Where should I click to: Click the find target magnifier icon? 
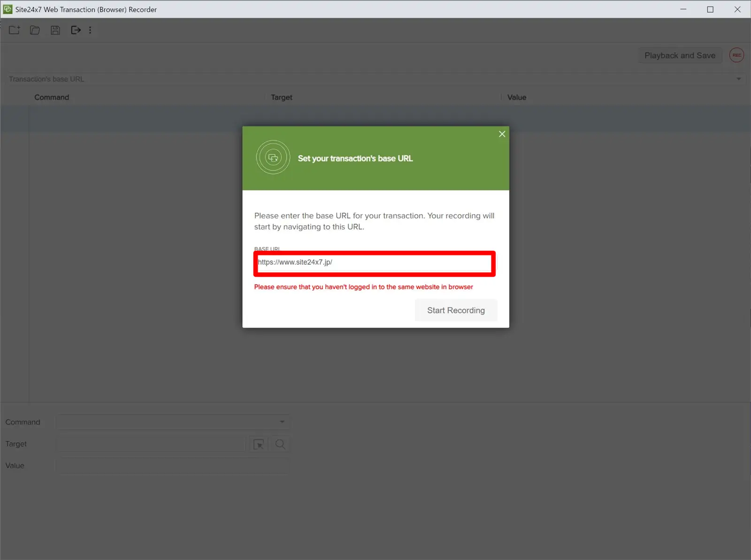280,444
